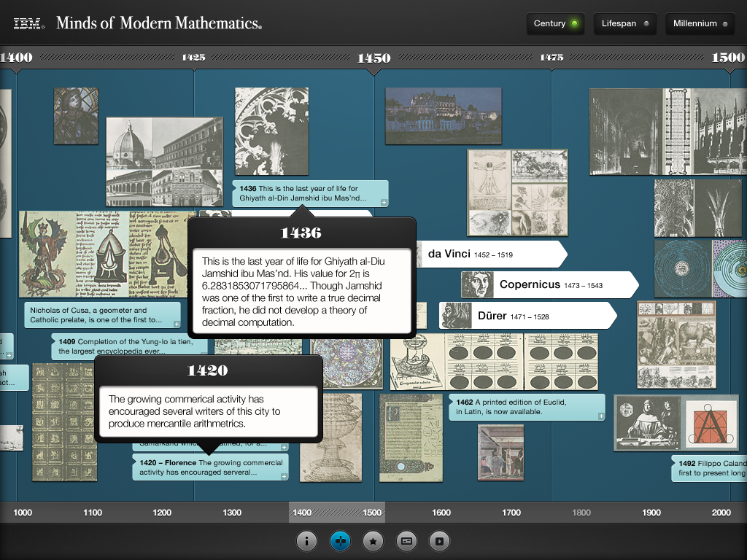
Task: Open the chalice perspective drawing thumbnail
Action: tap(330, 438)
